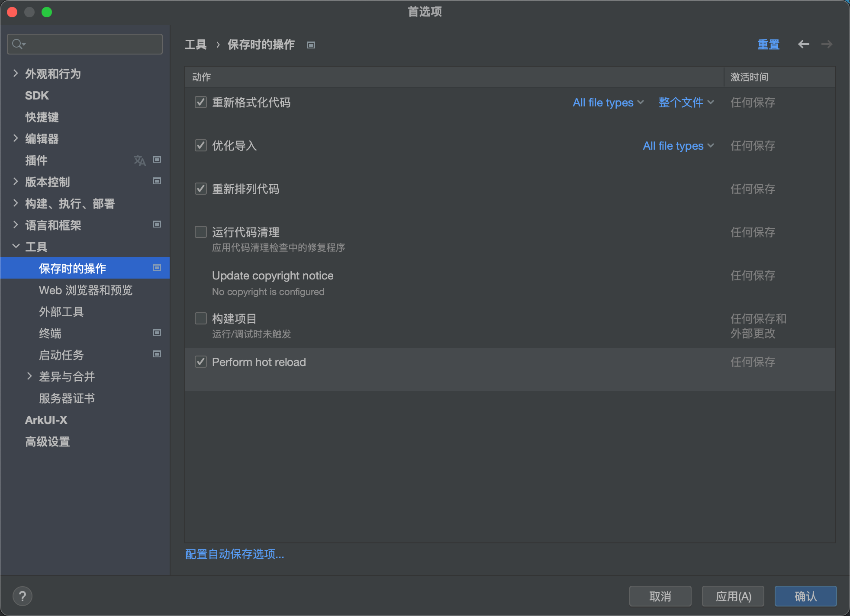Screen dimensions: 850x616
Task: Expand 编辑器 tree node
Action: pyautogui.click(x=16, y=138)
